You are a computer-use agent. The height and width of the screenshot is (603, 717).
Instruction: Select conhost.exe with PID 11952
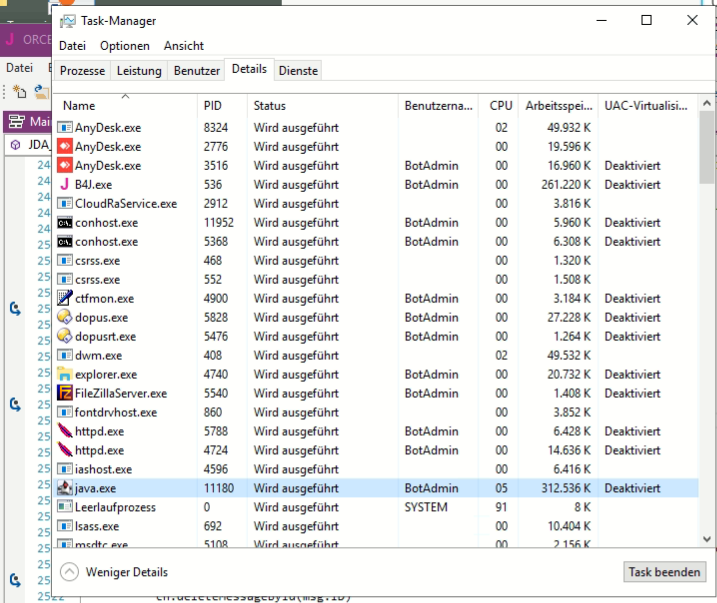point(106,222)
